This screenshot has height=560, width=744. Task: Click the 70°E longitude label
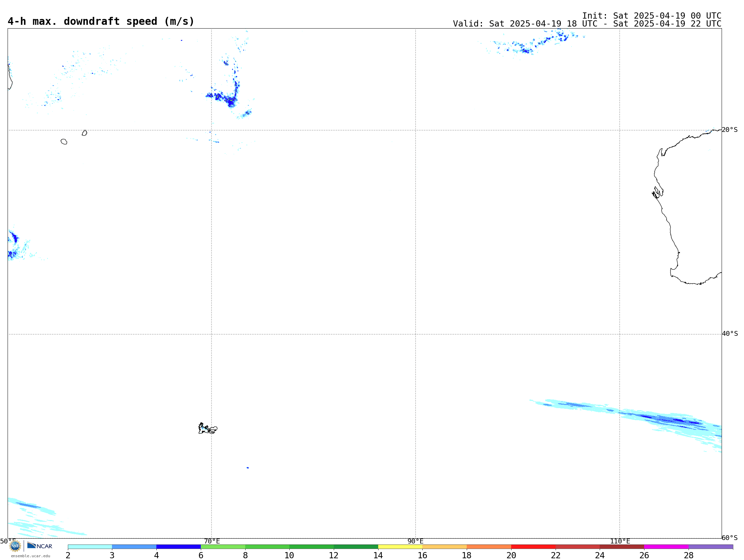(x=212, y=541)
